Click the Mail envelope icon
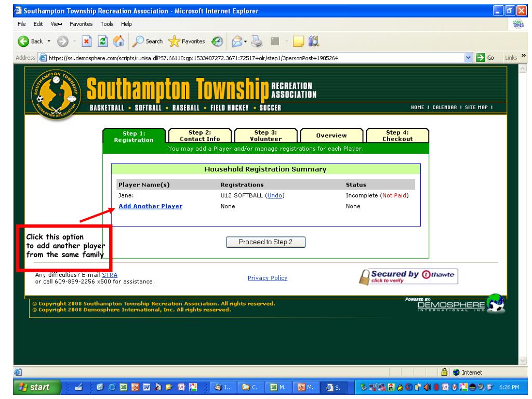 pyautogui.click(x=237, y=42)
